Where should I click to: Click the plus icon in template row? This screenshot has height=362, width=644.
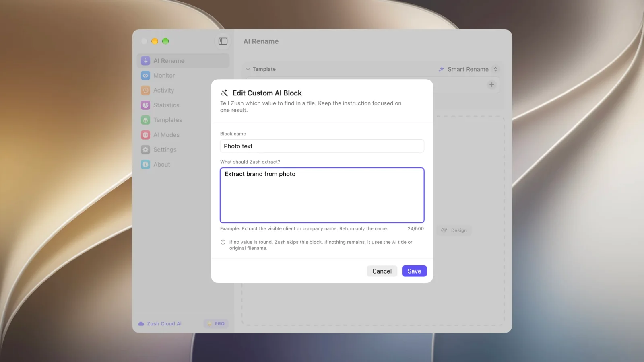pos(492,85)
